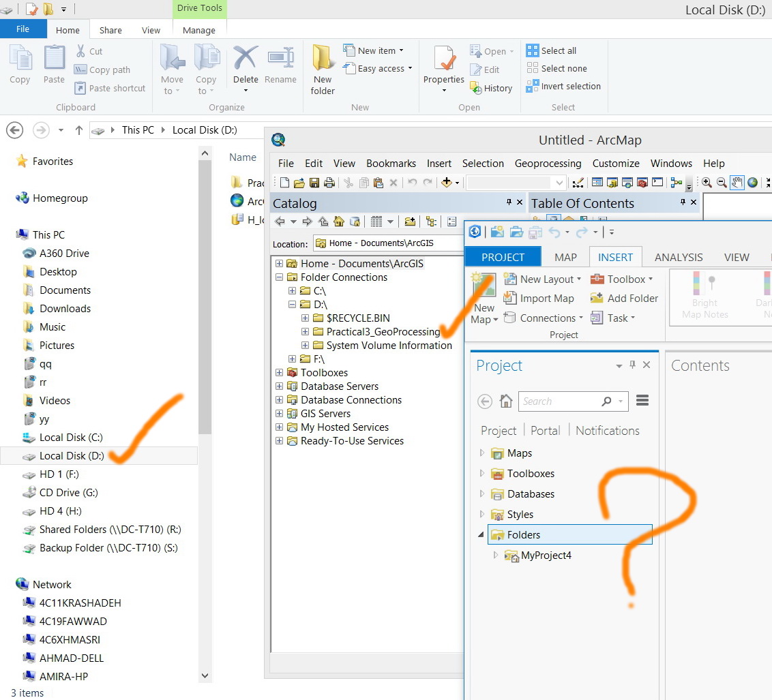Click the Explorer navigation pane scroll down arrow

[205, 676]
